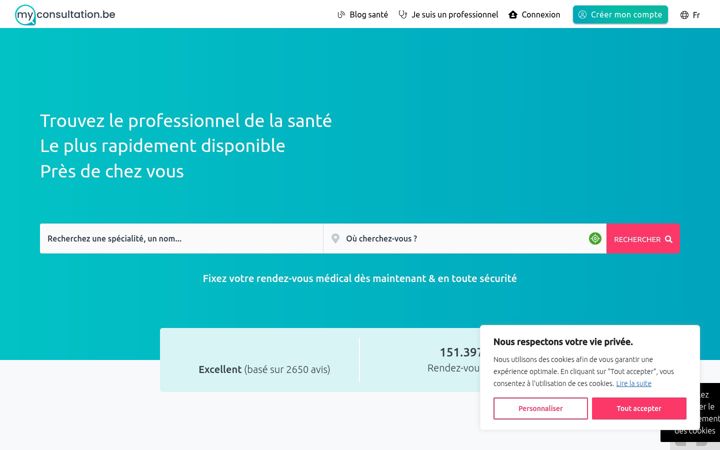720x450 pixels.
Task: Click the globe language icon
Action: click(x=684, y=15)
